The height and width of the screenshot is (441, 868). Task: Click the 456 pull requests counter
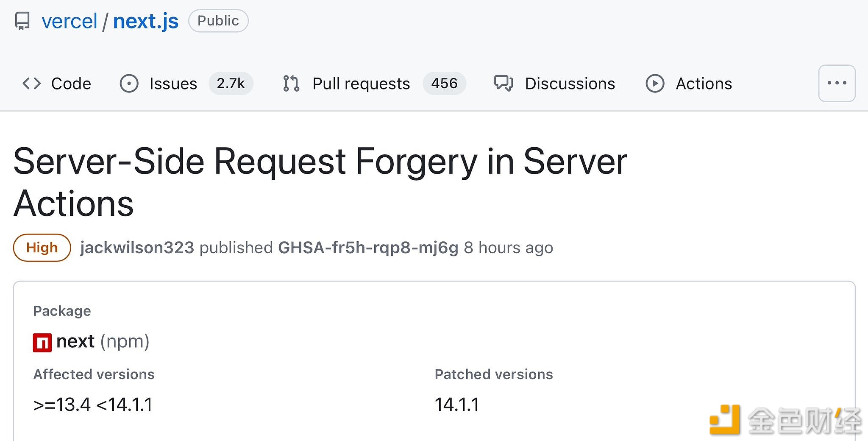click(444, 83)
